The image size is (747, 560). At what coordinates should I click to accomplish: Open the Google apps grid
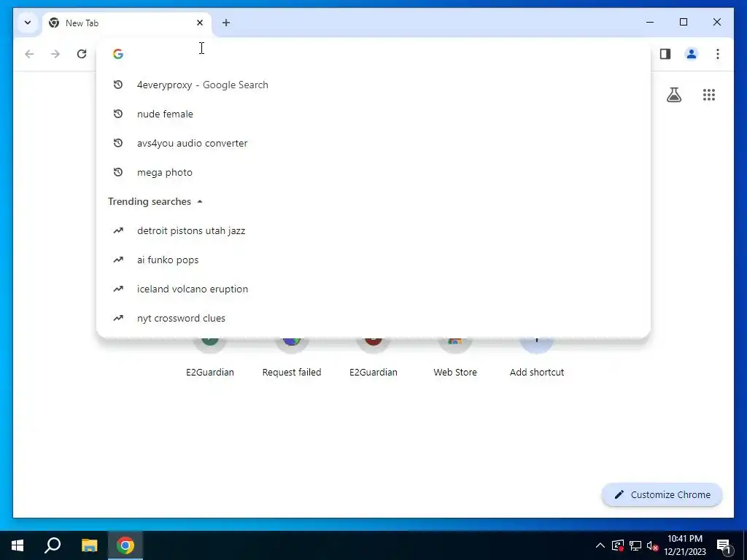[x=709, y=95]
